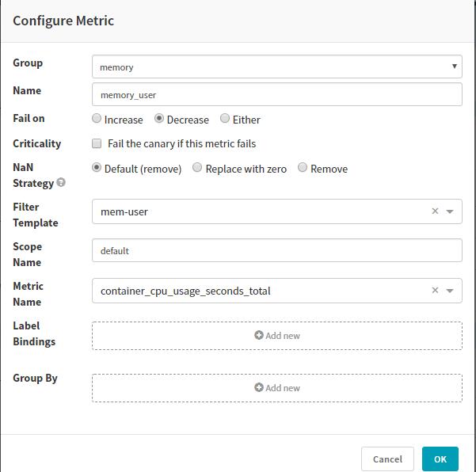476x472 pixels.
Task: Click the Scope Name input field
Action: click(x=276, y=250)
